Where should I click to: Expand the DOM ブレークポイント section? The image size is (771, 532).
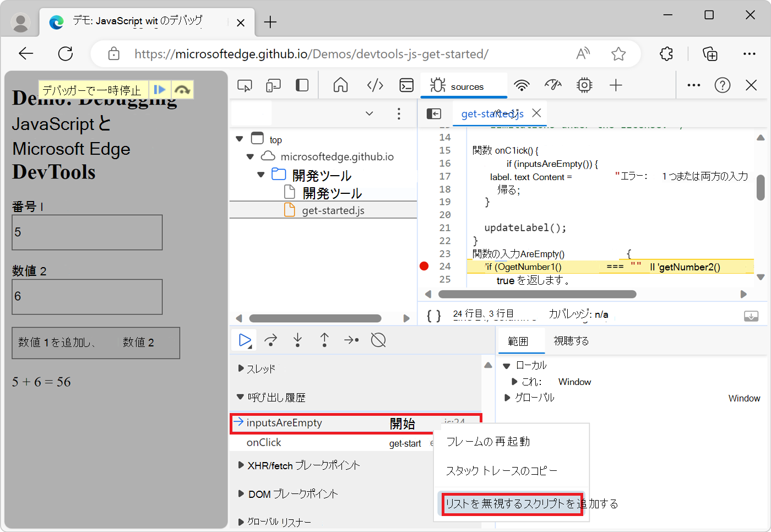tap(292, 493)
